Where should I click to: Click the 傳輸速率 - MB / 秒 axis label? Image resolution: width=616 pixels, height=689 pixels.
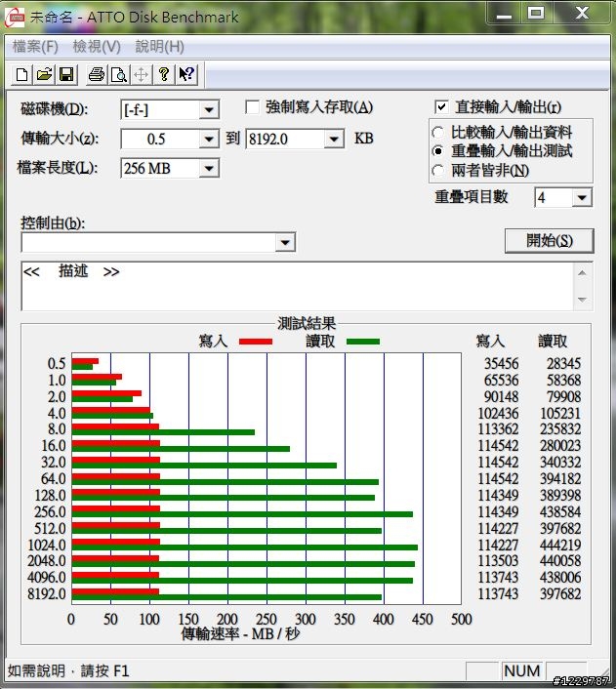pyautogui.click(x=240, y=634)
